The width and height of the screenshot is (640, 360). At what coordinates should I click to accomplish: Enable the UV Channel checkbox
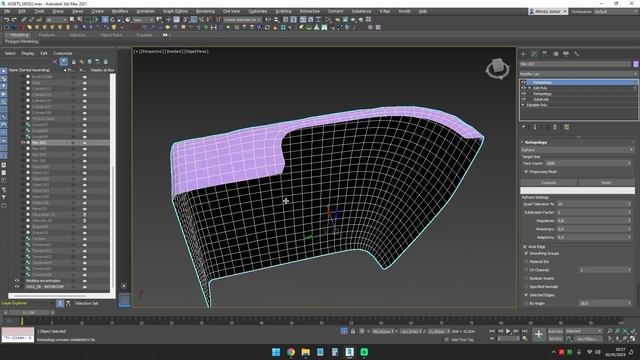tap(526, 270)
